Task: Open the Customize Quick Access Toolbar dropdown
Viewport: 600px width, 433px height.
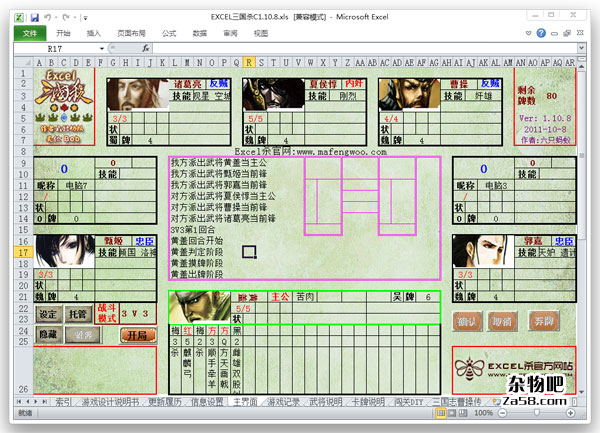Action: (x=86, y=18)
